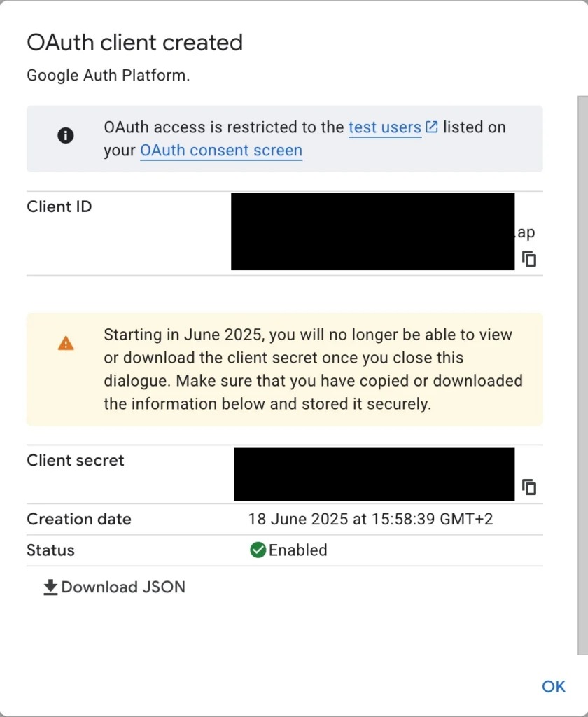Confirm the dialog with OK
The width and height of the screenshot is (588, 717).
pos(554,686)
